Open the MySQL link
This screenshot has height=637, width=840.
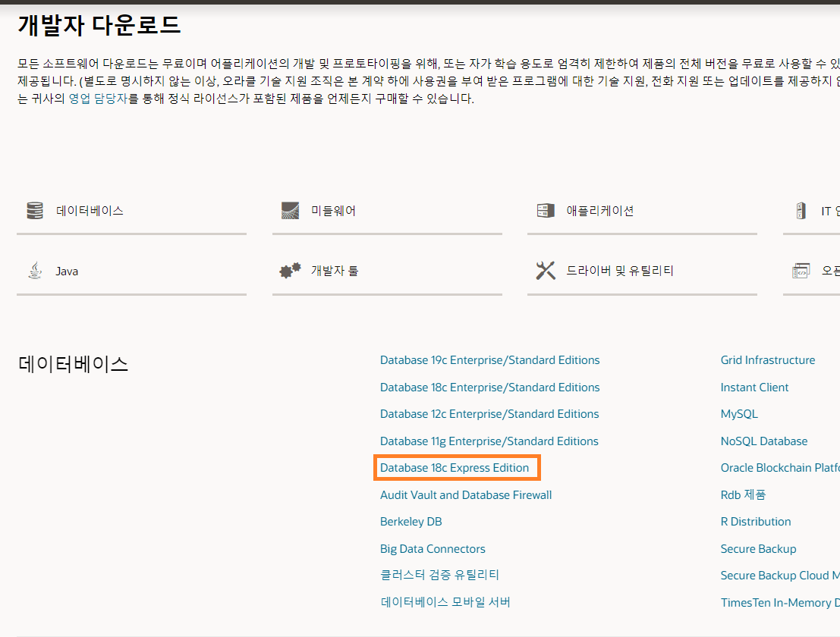tap(739, 414)
